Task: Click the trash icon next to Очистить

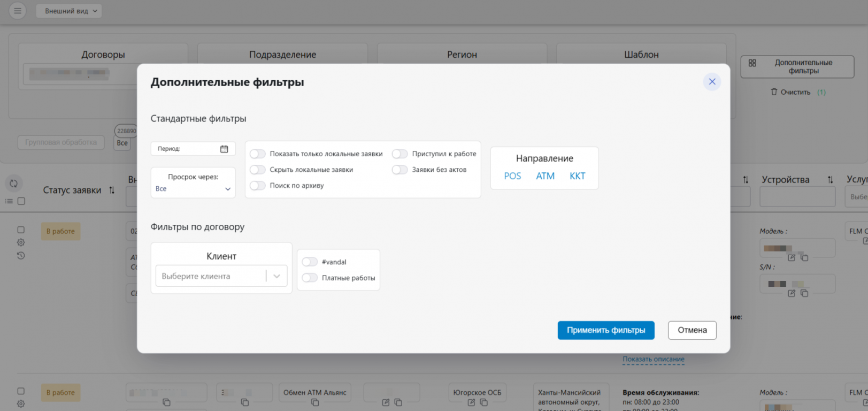Action: click(x=774, y=92)
